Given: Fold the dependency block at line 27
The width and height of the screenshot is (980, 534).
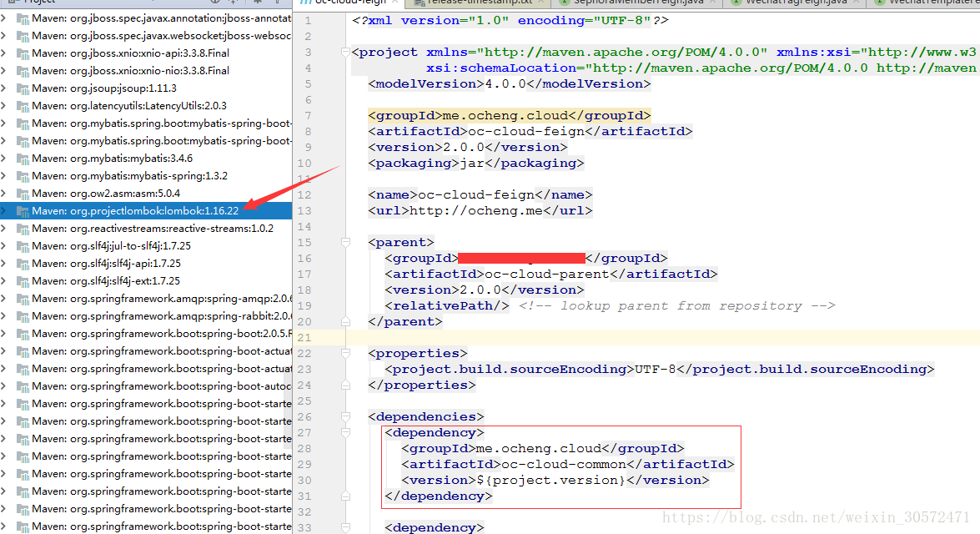Looking at the screenshot, I should tap(345, 433).
